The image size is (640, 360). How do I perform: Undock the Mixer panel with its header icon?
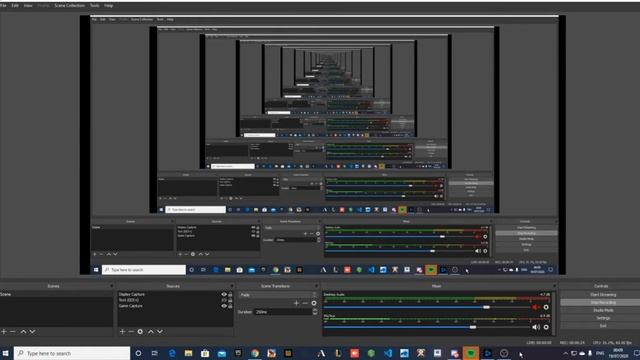tap(554, 286)
